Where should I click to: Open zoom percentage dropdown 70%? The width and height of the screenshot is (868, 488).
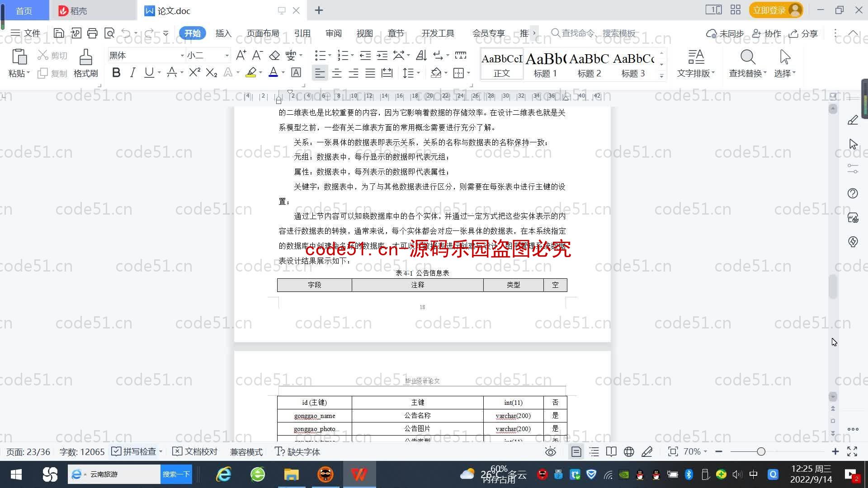click(x=695, y=451)
